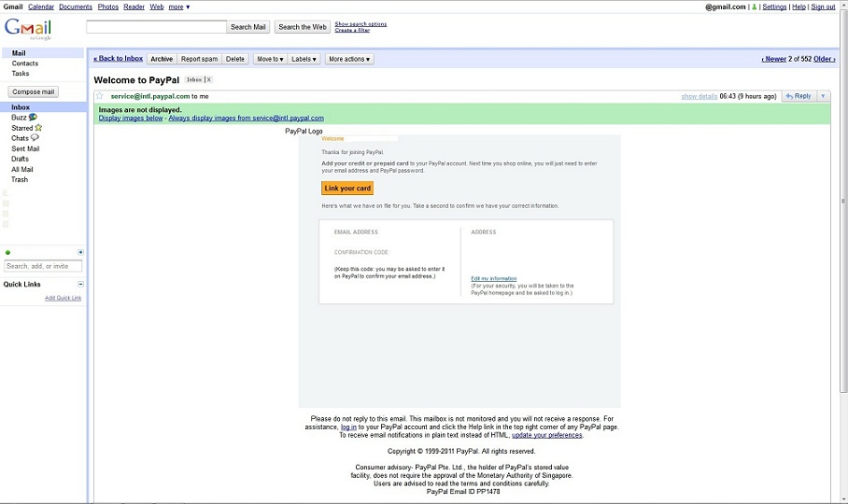Open Photos from top bar

pos(108,7)
